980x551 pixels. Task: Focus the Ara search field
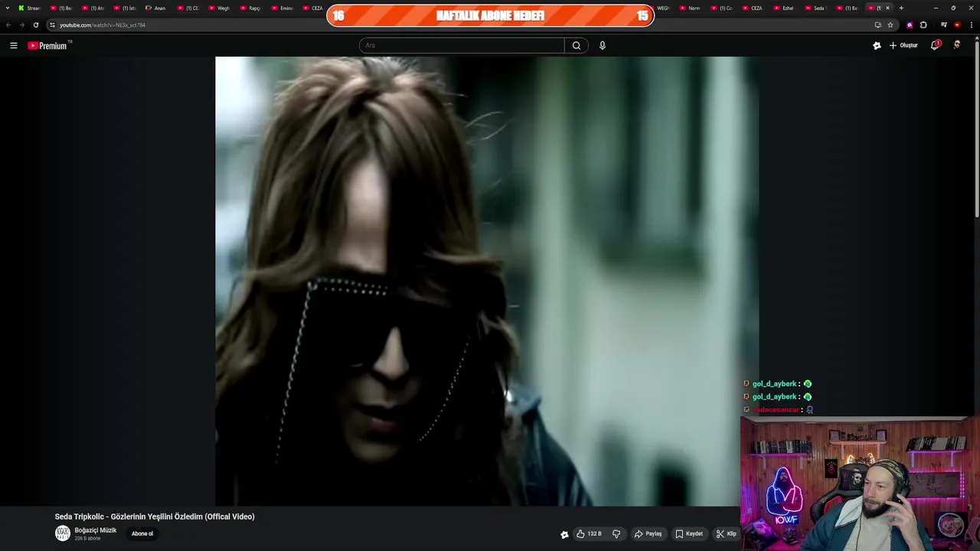(462, 45)
